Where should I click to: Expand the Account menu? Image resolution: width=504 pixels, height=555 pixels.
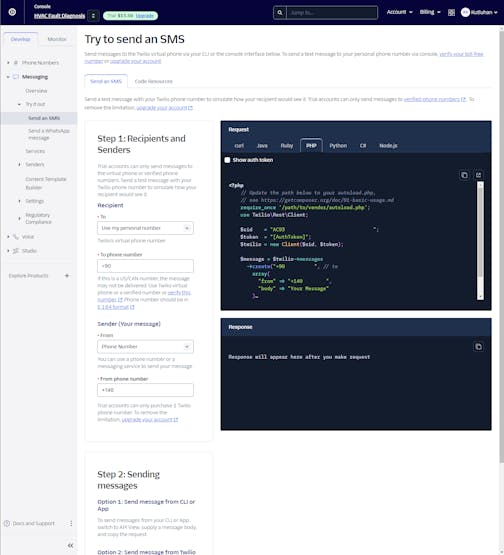pyautogui.click(x=399, y=12)
